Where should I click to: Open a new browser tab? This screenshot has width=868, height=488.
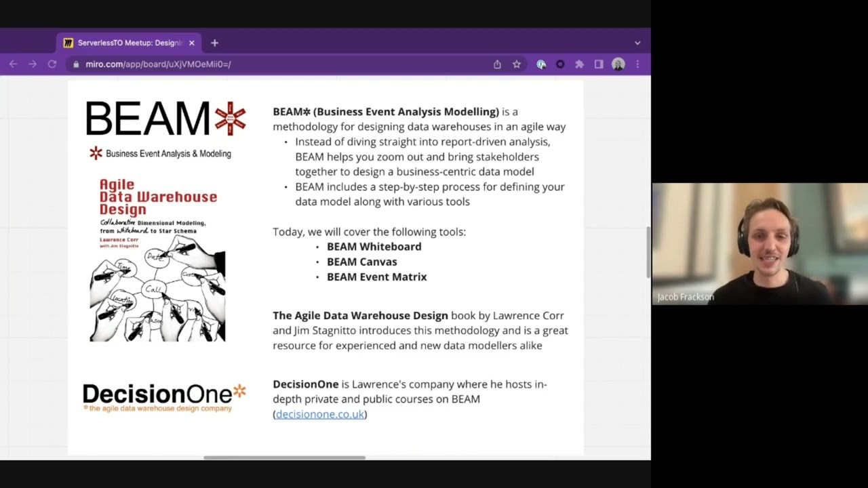[214, 43]
